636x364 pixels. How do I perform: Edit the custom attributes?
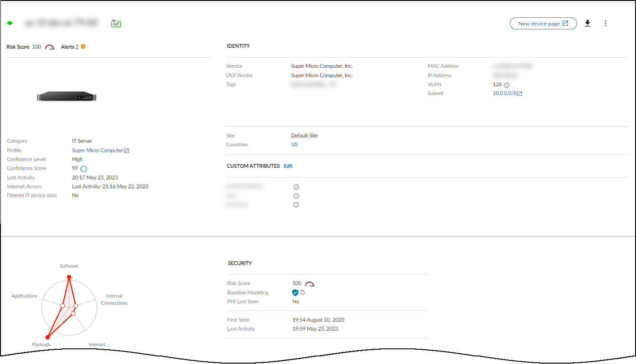pyautogui.click(x=288, y=166)
